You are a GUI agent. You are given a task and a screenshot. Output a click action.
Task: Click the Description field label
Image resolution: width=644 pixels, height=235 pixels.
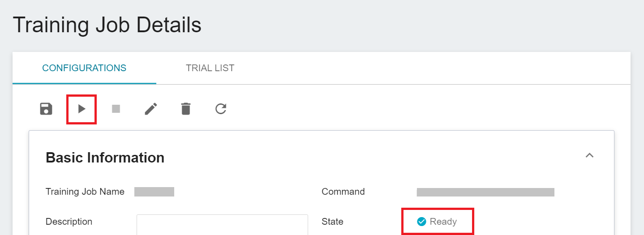(x=69, y=222)
